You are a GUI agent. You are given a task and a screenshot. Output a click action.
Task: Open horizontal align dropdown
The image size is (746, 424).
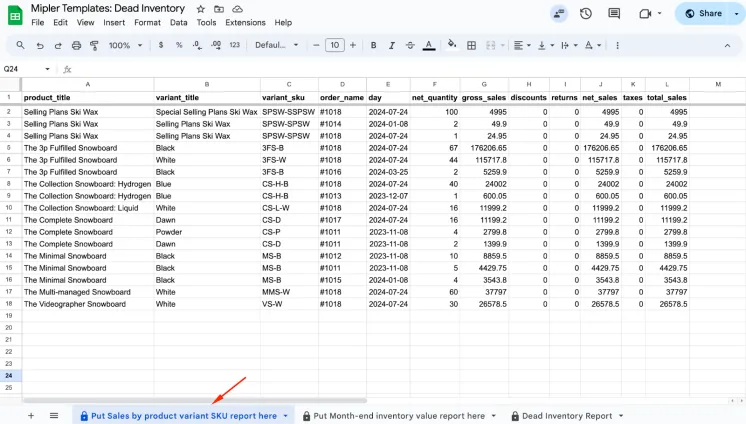tap(522, 45)
